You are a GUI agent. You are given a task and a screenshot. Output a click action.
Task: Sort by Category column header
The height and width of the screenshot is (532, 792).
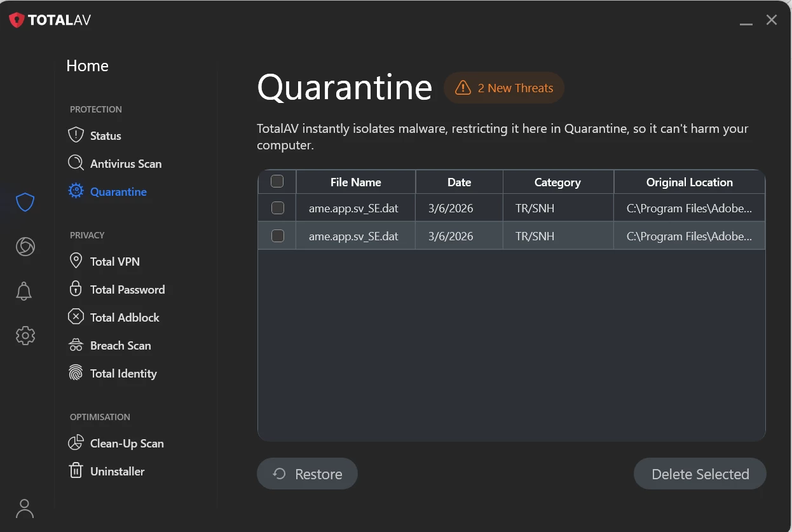click(557, 182)
